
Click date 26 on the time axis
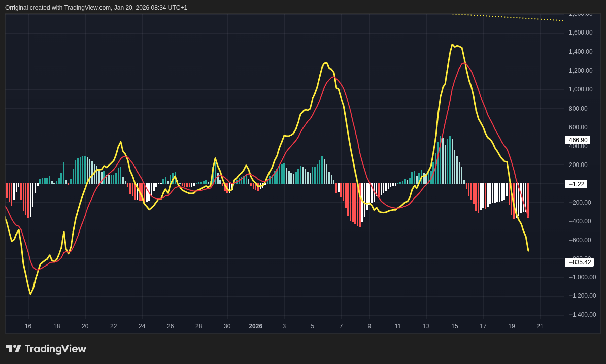(x=171, y=326)
